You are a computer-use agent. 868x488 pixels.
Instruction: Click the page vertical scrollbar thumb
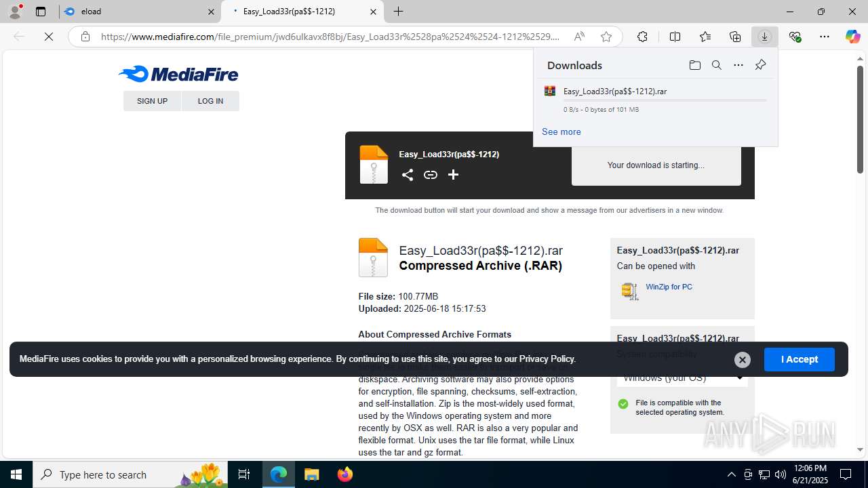[x=860, y=119]
